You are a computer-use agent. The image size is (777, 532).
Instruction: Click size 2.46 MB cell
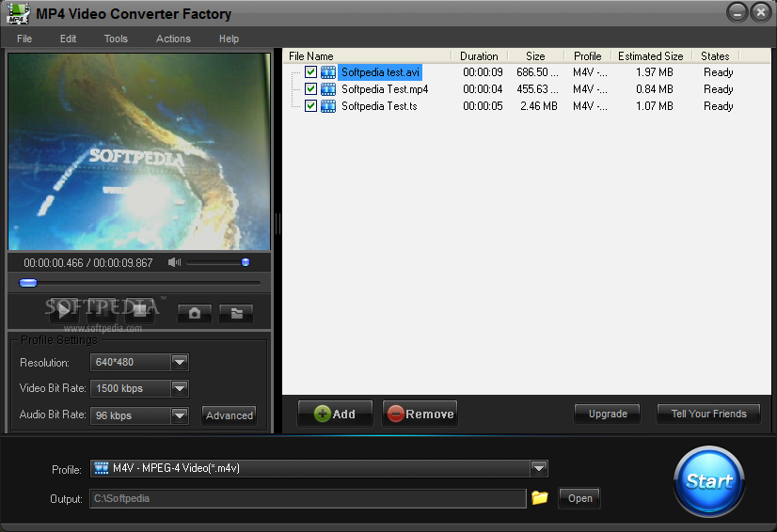tap(539, 106)
